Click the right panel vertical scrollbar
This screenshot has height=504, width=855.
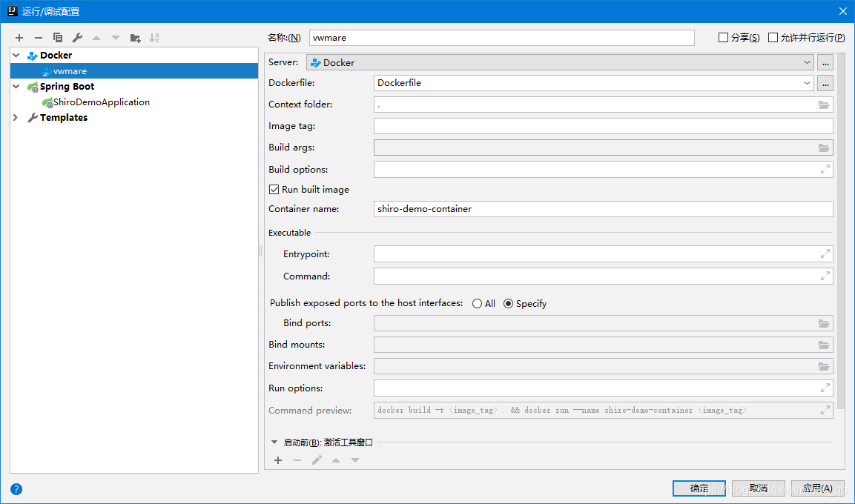tap(841, 231)
